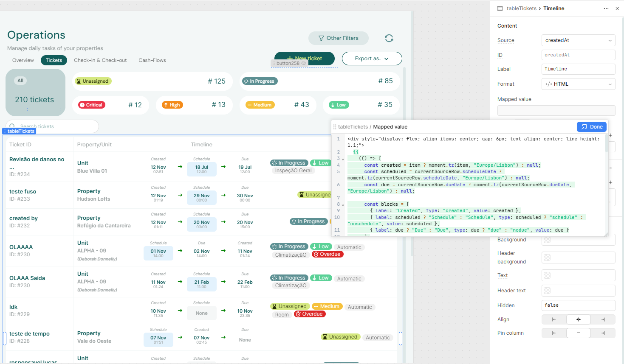Click the Overdue badge on ticket #229
The image size is (624, 364).
(x=310, y=314)
